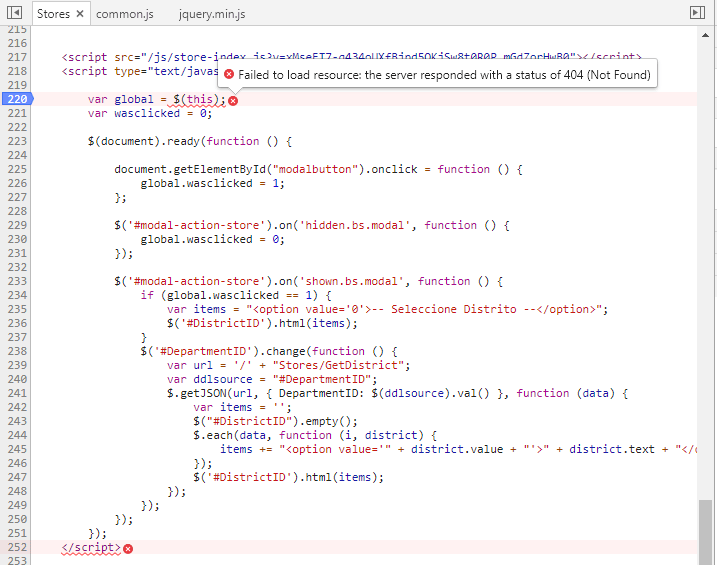Click the "modalbutton" string on line 225
717x565 pixels.
pos(315,169)
